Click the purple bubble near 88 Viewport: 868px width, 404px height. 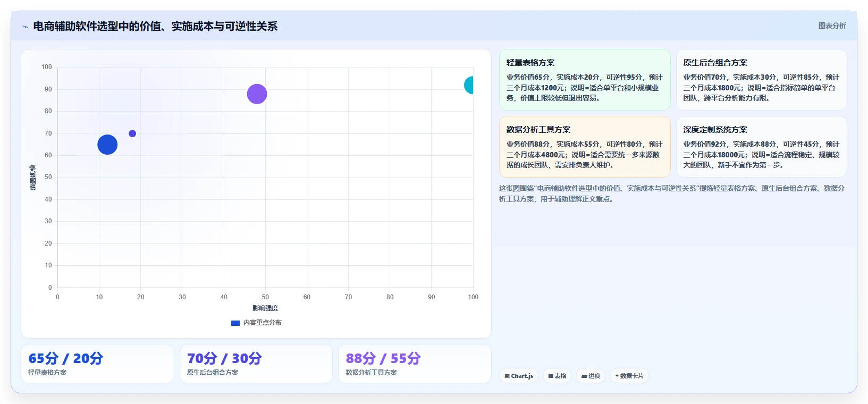[x=257, y=94]
